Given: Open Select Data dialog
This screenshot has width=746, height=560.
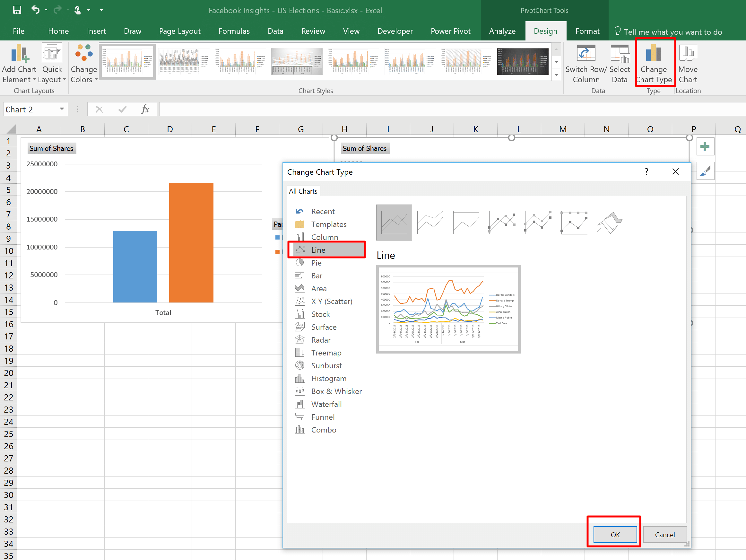Looking at the screenshot, I should 620,64.
